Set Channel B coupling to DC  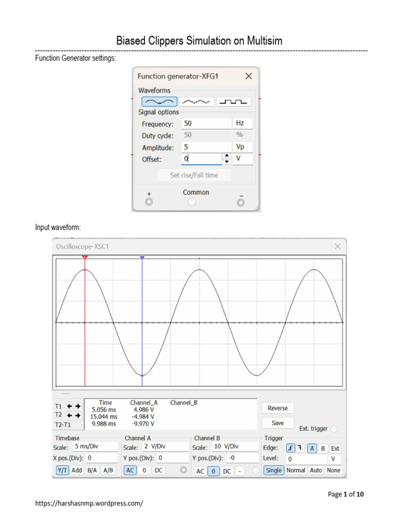227,471
